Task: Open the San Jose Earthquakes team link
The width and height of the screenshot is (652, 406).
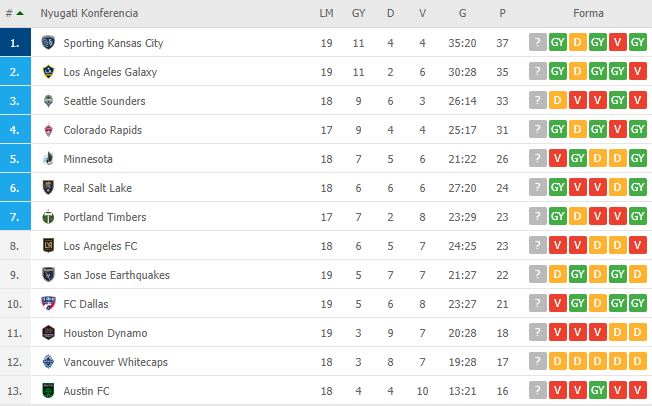Action: coord(116,275)
